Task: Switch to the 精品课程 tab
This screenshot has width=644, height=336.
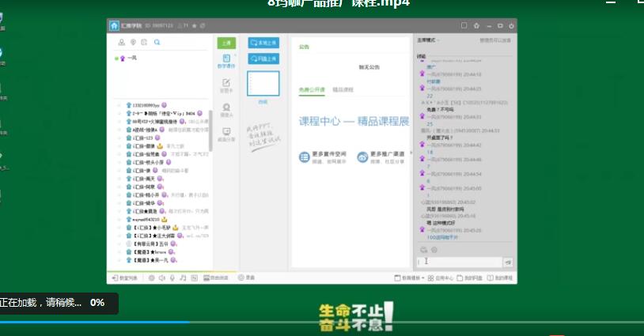Action: click(343, 90)
